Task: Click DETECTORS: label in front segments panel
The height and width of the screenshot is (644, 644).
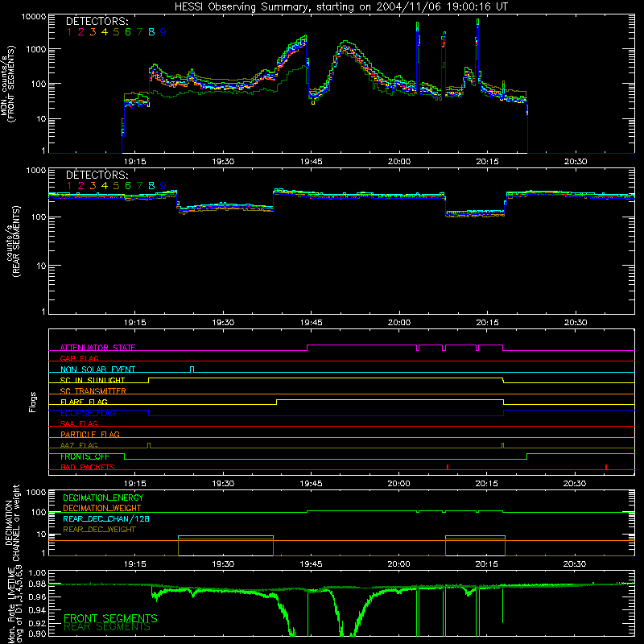Action: [97, 21]
